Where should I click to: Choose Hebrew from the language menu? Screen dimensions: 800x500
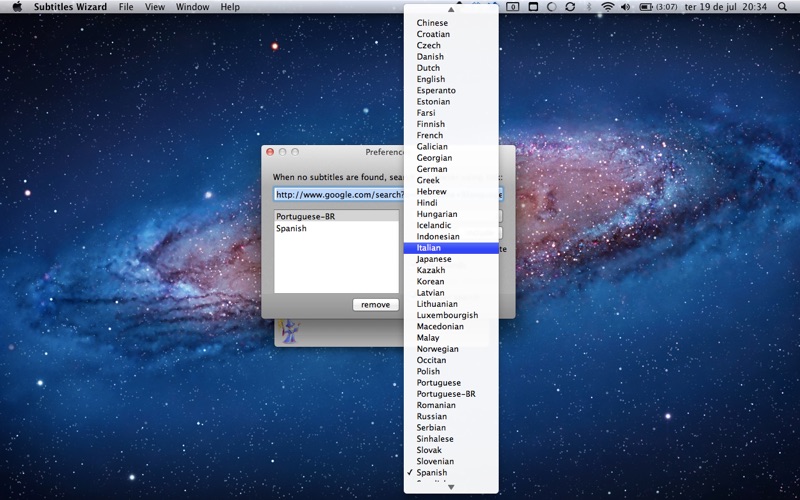pos(451,191)
